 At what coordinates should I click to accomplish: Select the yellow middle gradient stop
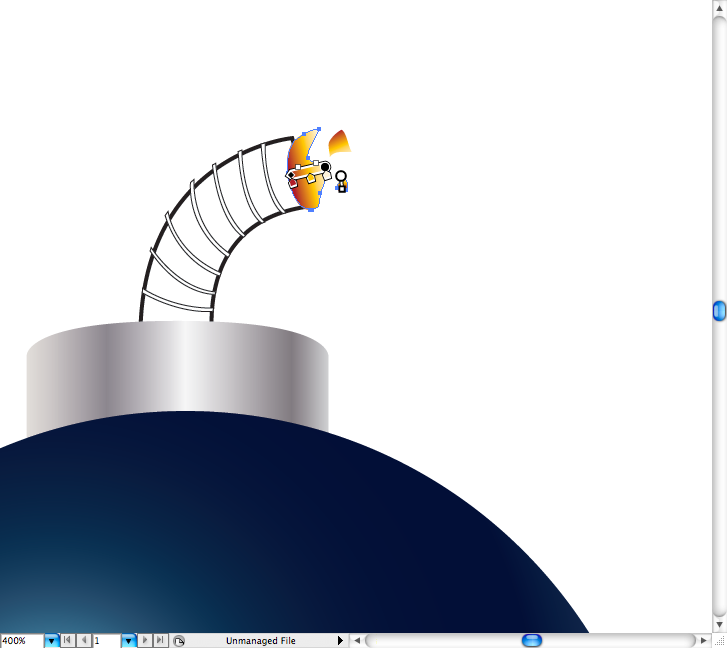[311, 178]
